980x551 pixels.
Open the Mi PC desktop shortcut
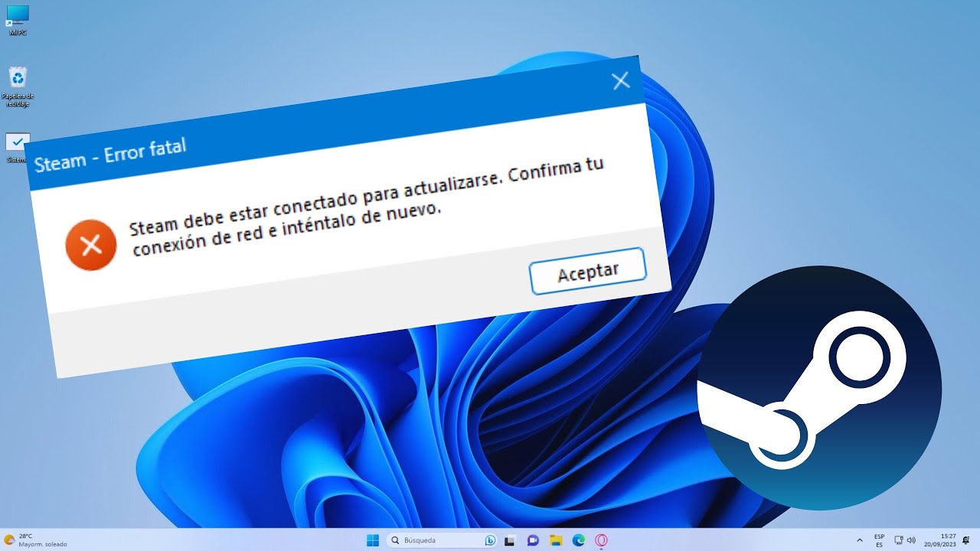click(17, 20)
